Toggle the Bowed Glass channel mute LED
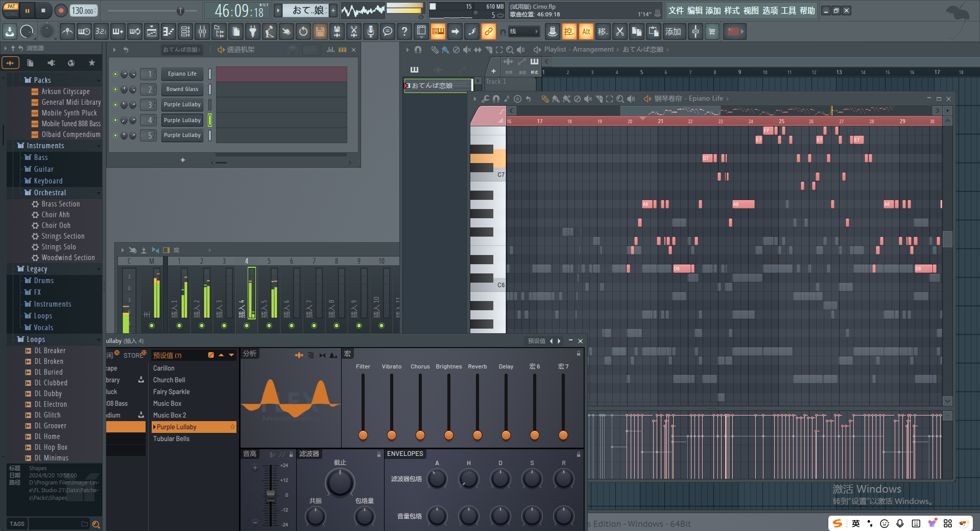980x531 pixels. pos(115,89)
